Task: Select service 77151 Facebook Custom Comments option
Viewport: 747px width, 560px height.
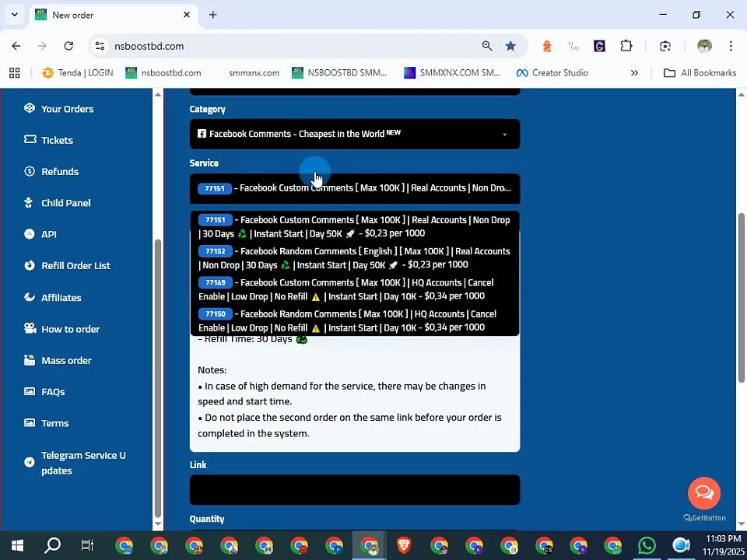Action: point(354,226)
